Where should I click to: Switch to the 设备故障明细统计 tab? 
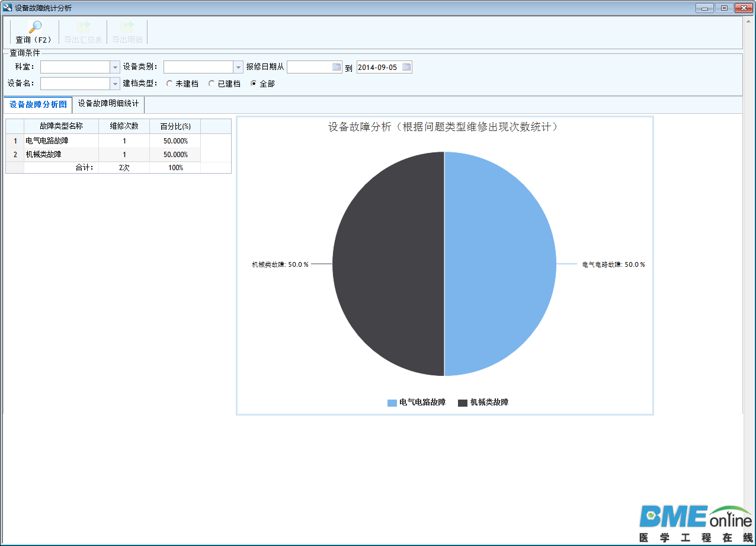click(x=108, y=104)
